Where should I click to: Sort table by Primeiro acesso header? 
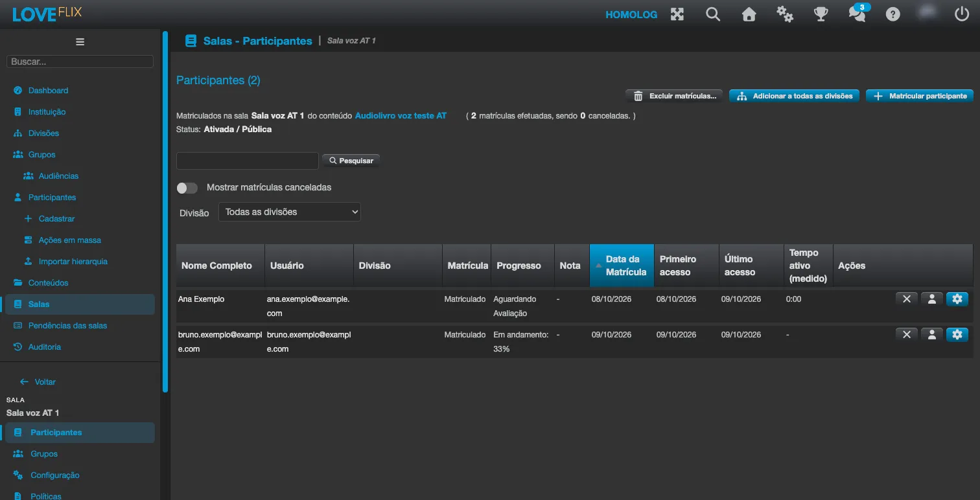click(686, 266)
